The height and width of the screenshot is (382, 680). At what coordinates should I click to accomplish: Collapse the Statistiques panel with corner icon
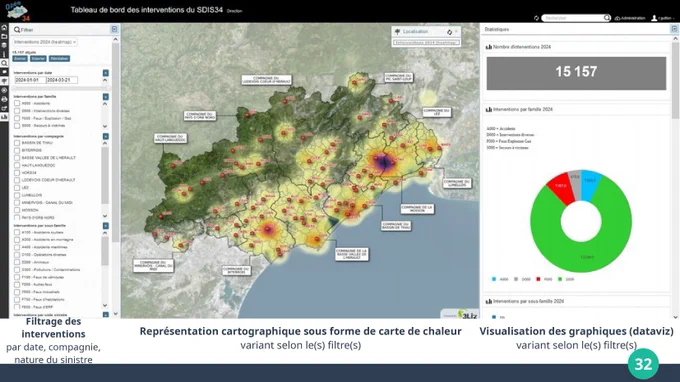click(674, 29)
